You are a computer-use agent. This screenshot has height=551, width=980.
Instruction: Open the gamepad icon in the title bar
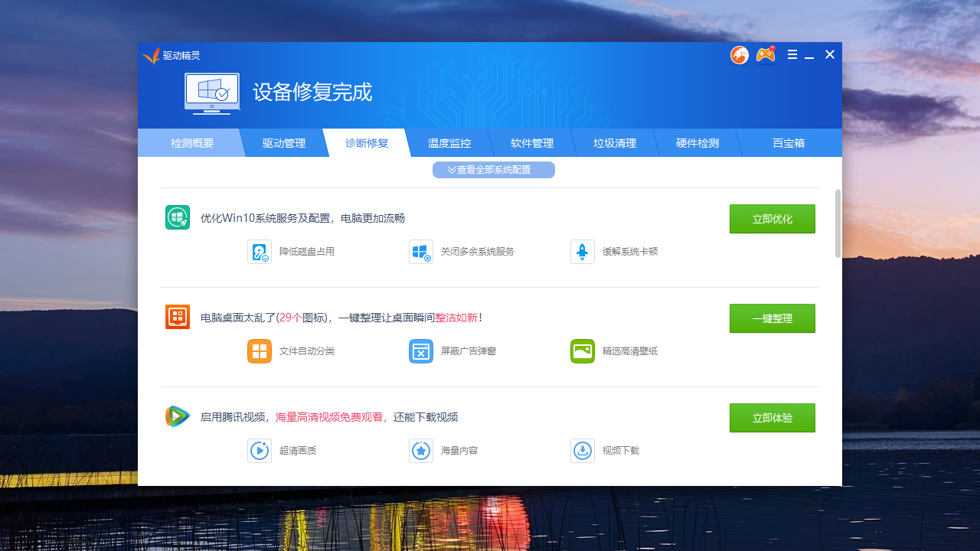pos(765,54)
